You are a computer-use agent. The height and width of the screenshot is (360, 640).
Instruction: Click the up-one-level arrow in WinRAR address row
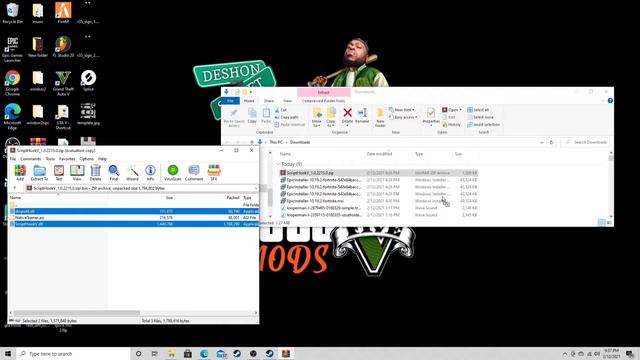(x=15, y=188)
